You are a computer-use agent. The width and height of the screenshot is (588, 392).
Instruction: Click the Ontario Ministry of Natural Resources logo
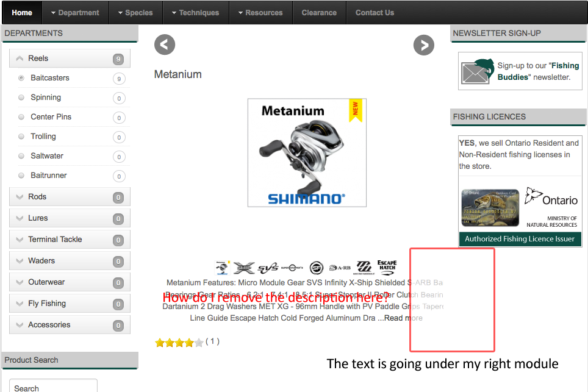click(551, 207)
